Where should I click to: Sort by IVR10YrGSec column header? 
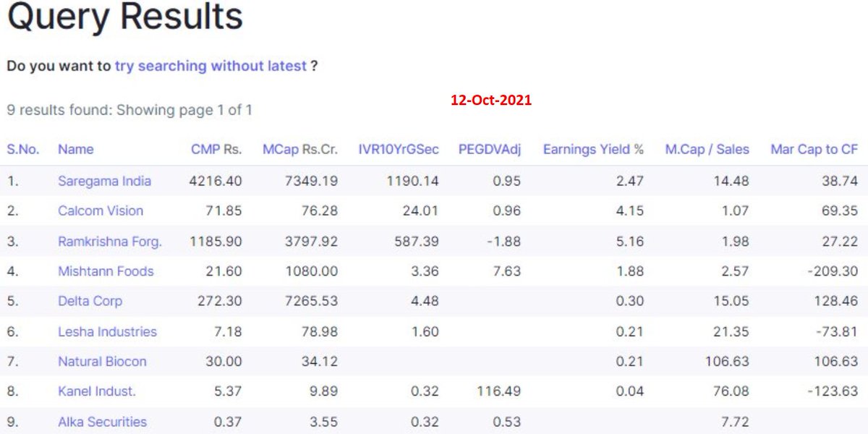point(399,150)
